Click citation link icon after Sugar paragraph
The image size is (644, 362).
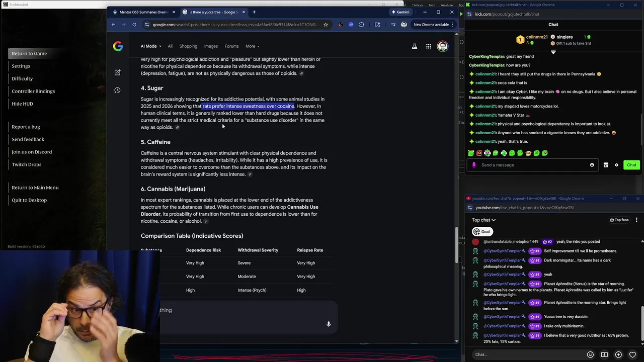coord(177,128)
